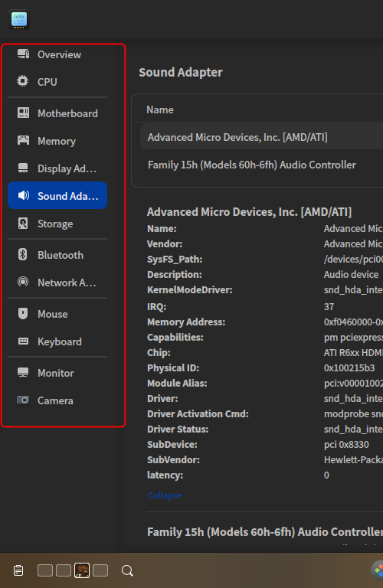Image resolution: width=383 pixels, height=588 pixels.
Task: Open Storage via its disk icon
Action: point(23,223)
